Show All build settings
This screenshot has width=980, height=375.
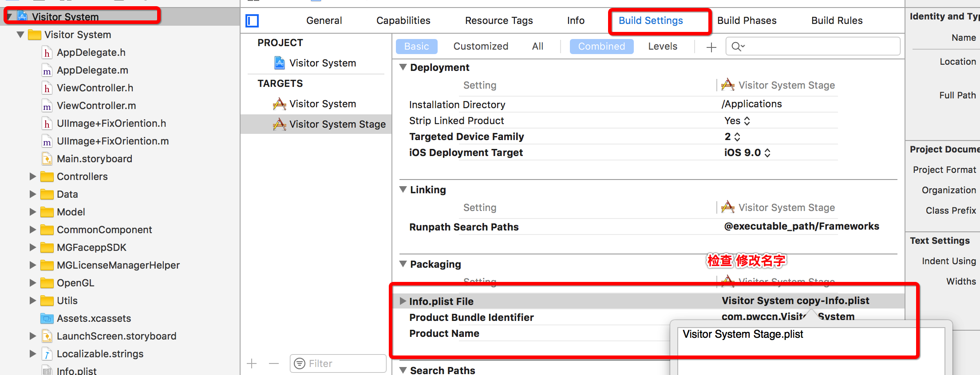click(537, 47)
